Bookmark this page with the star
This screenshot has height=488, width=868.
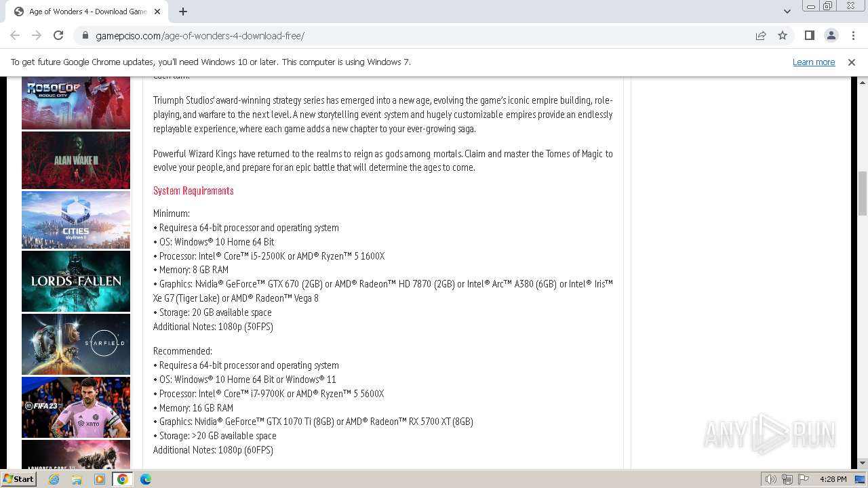(x=783, y=35)
